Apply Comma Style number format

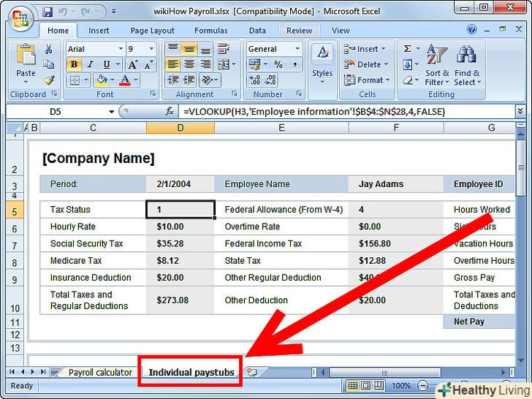pos(294,64)
